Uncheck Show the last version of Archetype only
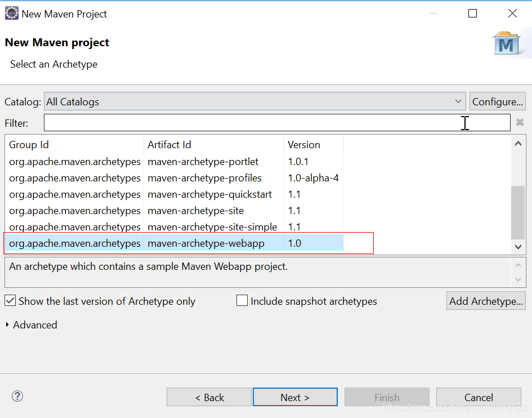The image size is (532, 418). click(x=10, y=301)
